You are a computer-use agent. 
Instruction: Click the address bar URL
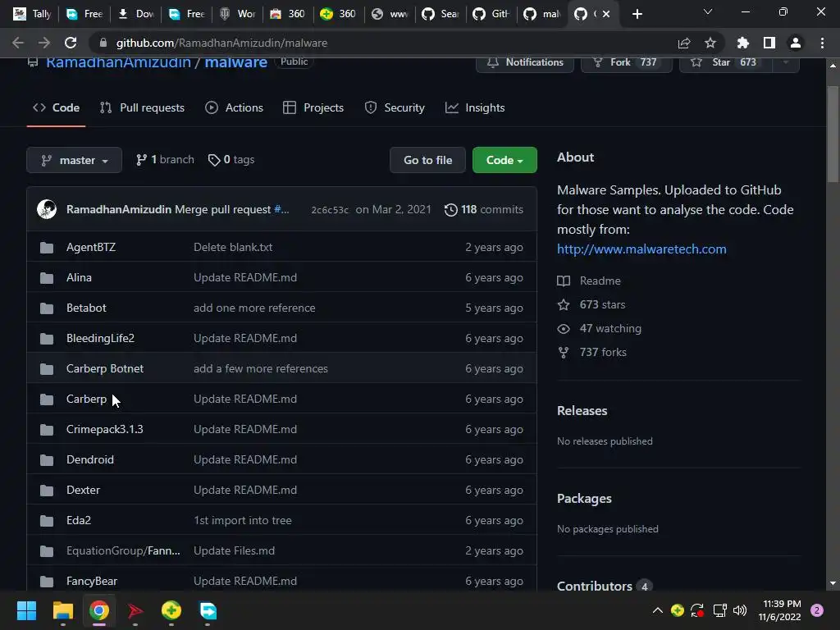[221, 43]
